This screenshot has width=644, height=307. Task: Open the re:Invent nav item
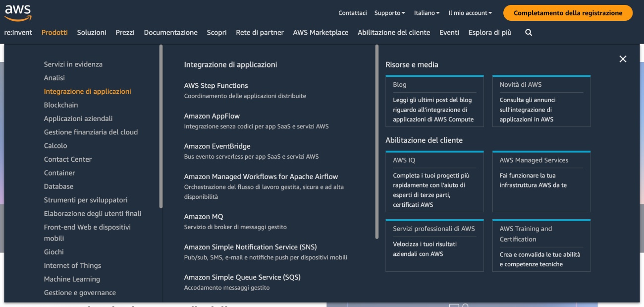[x=18, y=32]
